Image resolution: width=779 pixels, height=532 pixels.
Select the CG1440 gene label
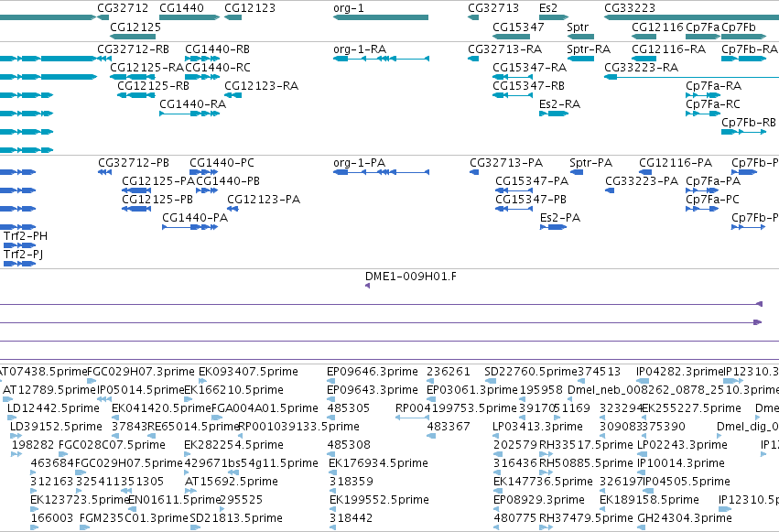181,8
